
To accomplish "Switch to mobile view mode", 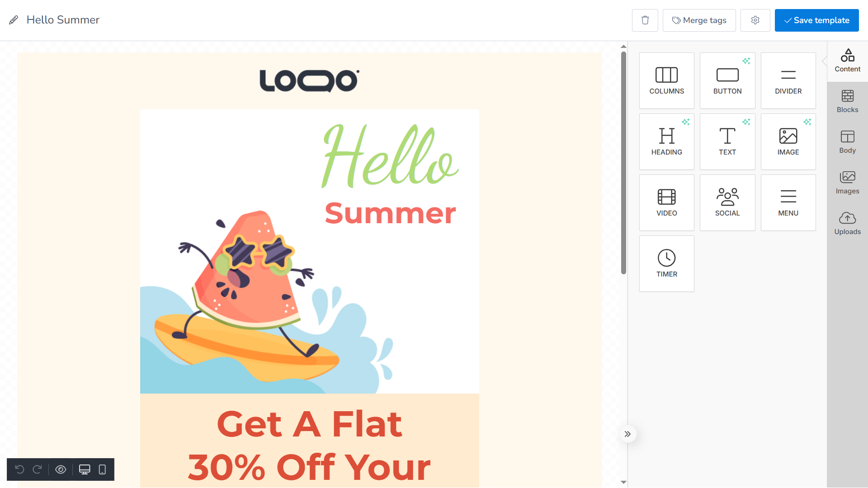I will 102,469.
